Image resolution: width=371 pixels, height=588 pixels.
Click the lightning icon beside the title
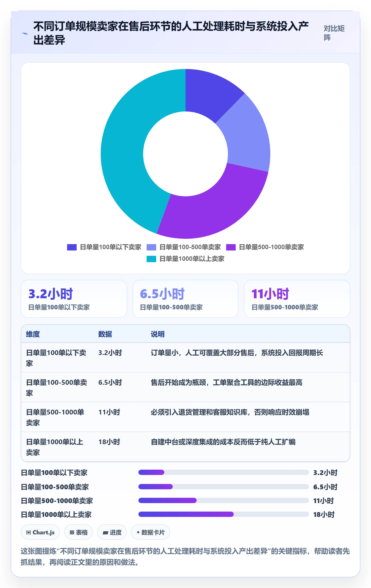pyautogui.click(x=25, y=34)
